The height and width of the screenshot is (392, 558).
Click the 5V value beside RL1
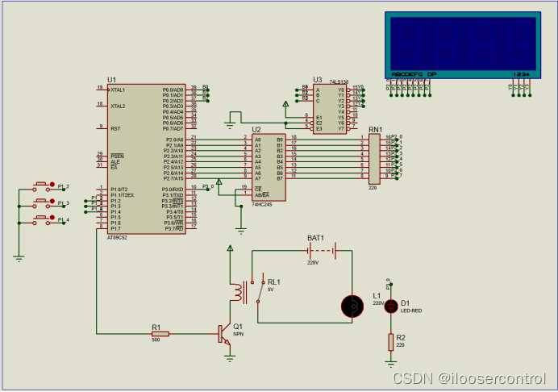click(x=270, y=290)
